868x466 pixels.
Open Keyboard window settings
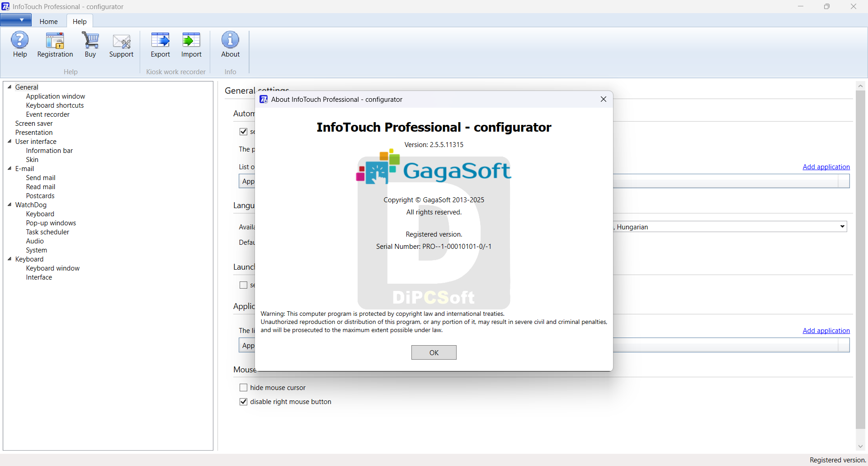(x=53, y=268)
